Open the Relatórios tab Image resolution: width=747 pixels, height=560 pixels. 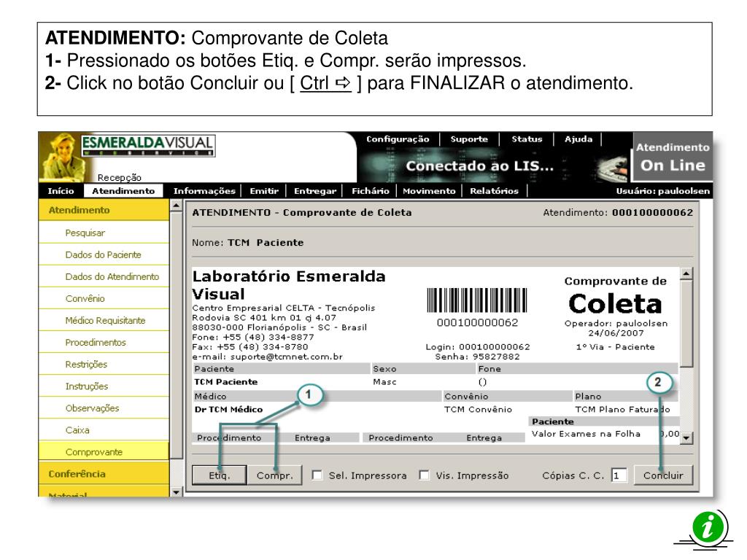[494, 191]
